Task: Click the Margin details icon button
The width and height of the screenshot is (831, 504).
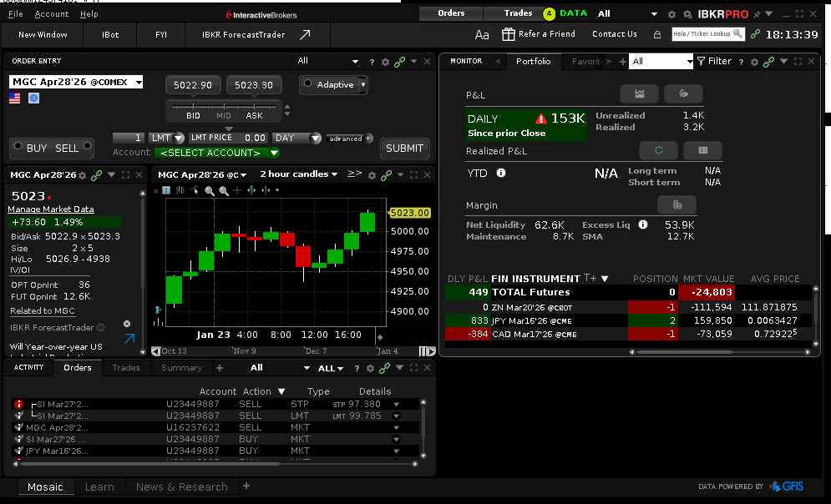Action: pos(676,204)
